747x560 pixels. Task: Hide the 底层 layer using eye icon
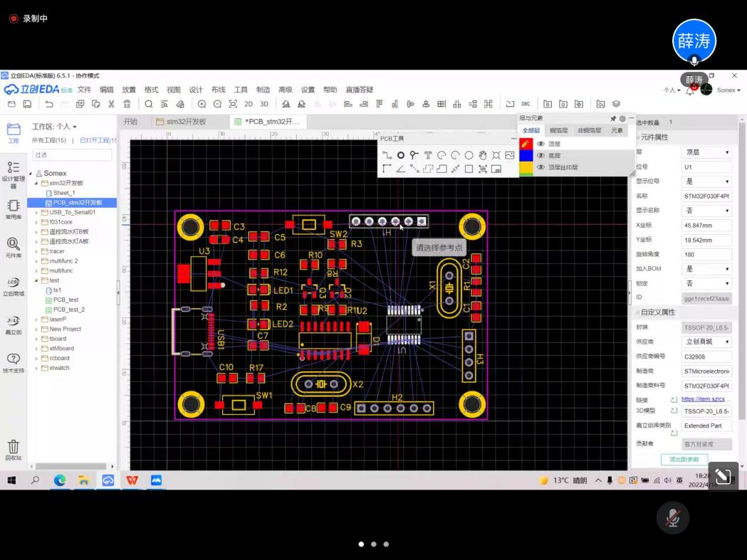tap(540, 156)
